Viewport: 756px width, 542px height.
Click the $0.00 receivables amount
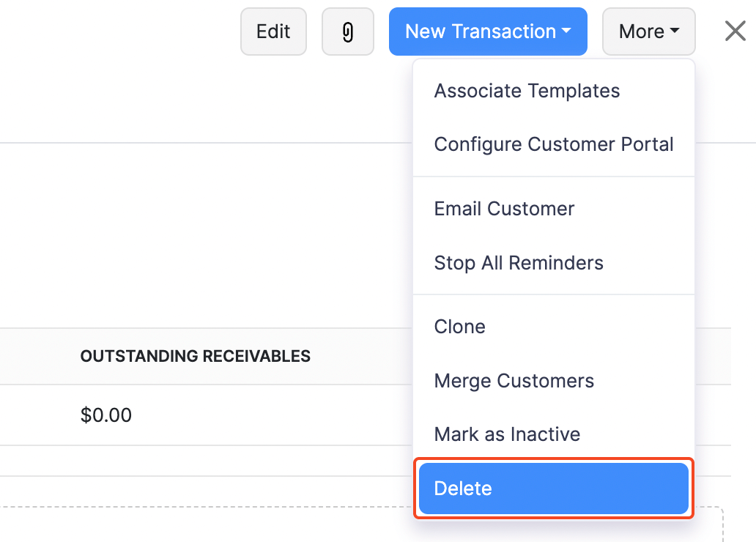click(x=105, y=415)
